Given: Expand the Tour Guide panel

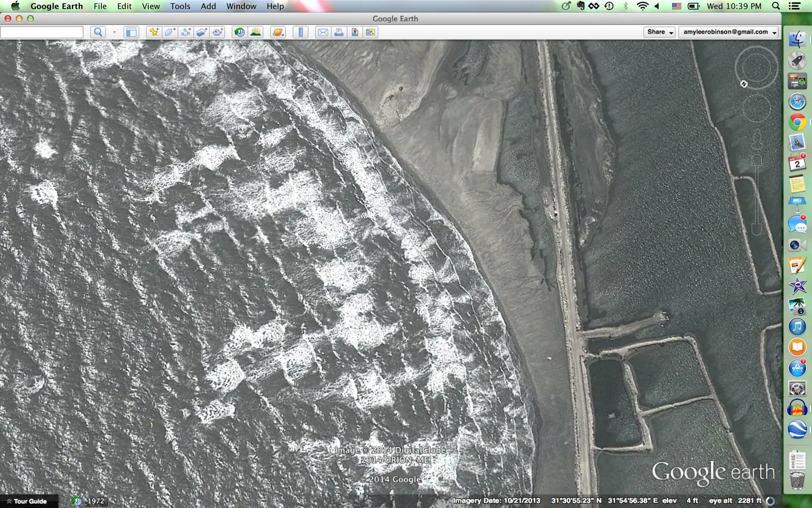Looking at the screenshot, I should [27, 501].
